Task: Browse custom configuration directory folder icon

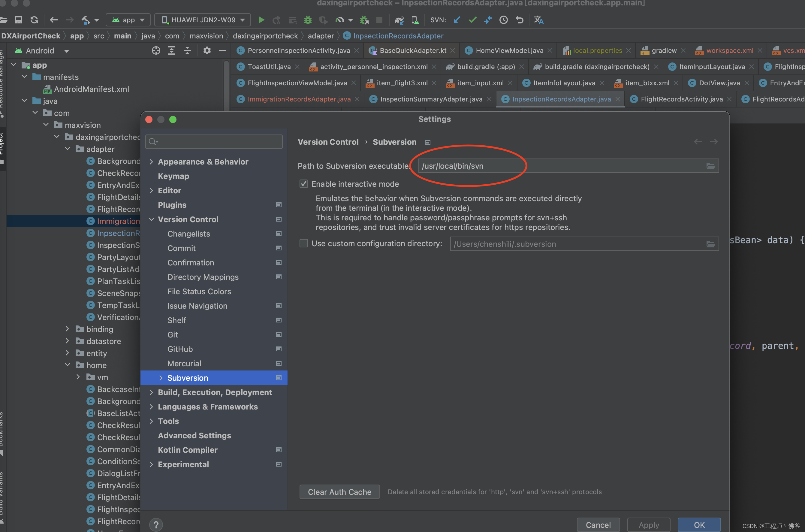Action: (x=711, y=244)
